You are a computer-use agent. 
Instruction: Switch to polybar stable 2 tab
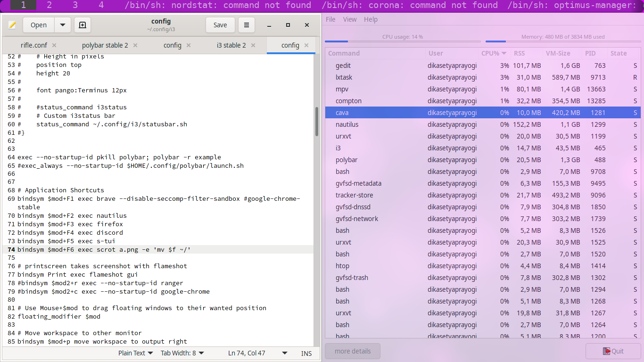105,45
